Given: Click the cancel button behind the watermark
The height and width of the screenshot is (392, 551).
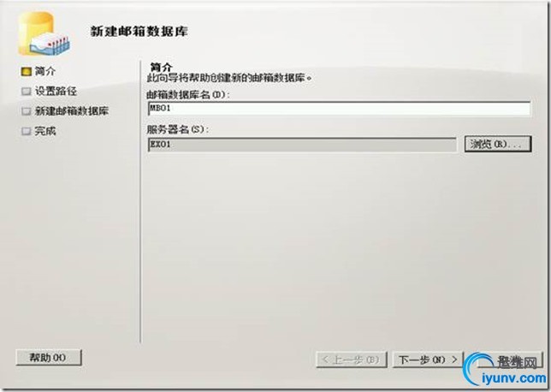Looking at the screenshot, I should coord(508,359).
